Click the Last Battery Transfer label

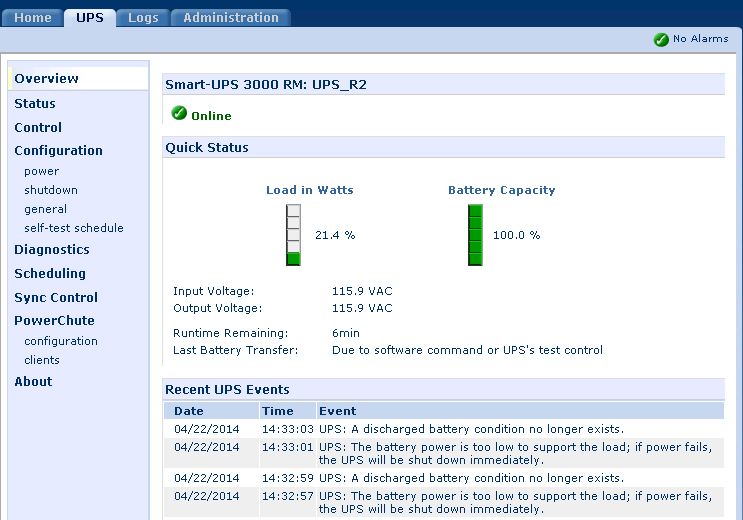tap(236, 350)
